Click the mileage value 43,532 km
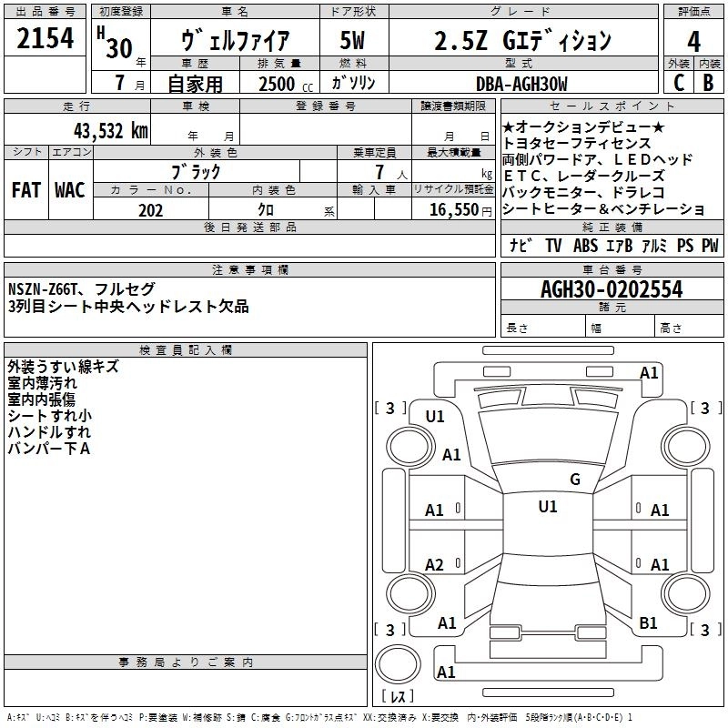 111,130
